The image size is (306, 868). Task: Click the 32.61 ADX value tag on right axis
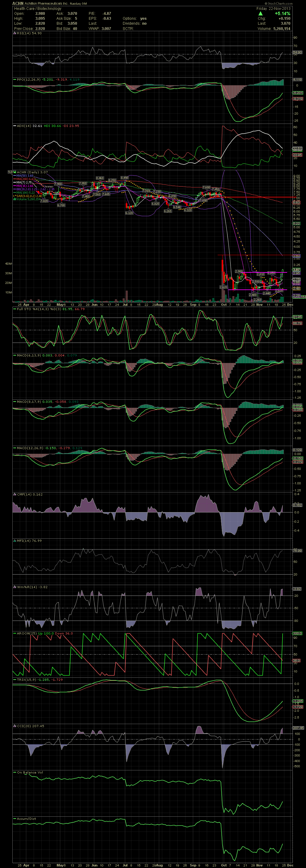[x=297, y=149]
